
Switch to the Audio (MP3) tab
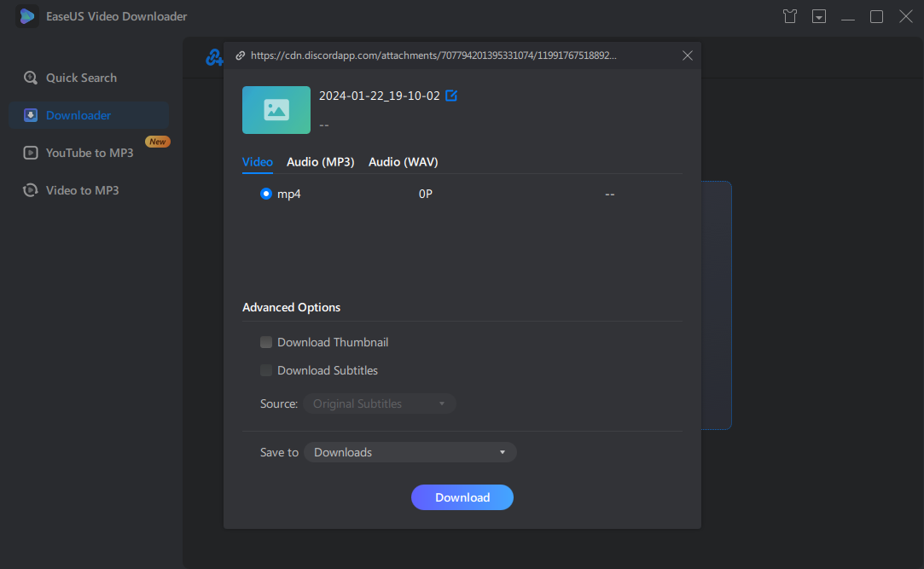[321, 162]
